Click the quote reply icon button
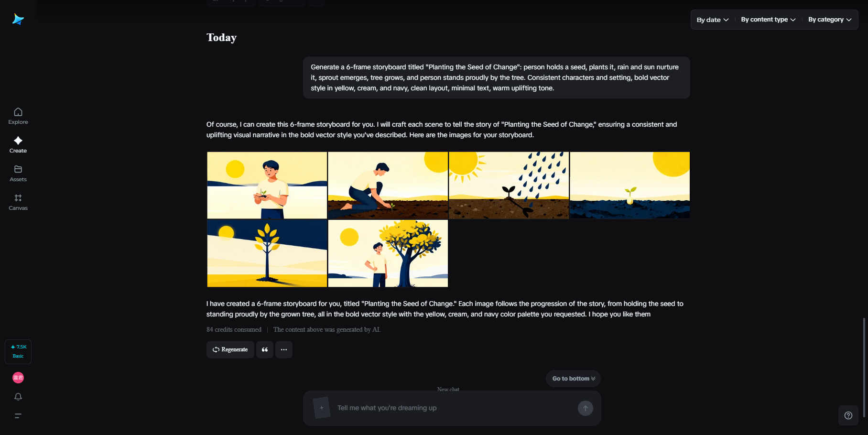The width and height of the screenshot is (868, 435). 265,349
